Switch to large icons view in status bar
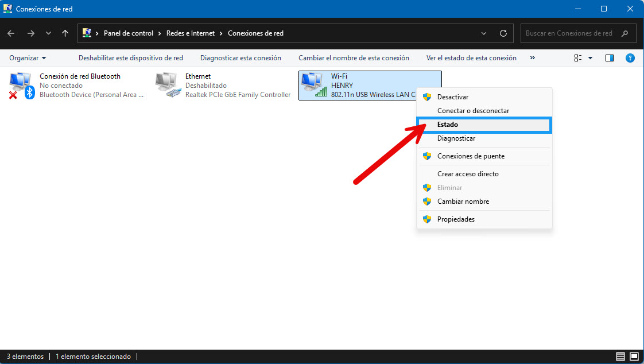This screenshot has width=644, height=364. (634, 356)
